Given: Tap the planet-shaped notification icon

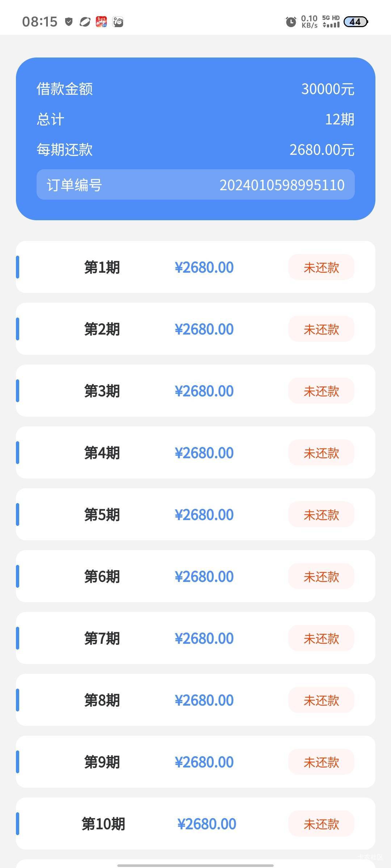Looking at the screenshot, I should click(x=85, y=22).
